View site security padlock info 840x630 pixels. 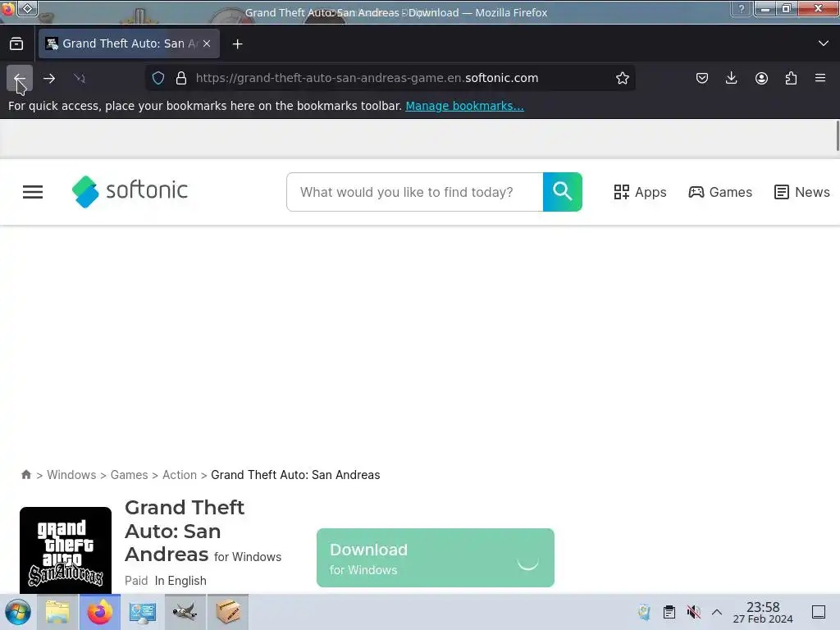[181, 78]
